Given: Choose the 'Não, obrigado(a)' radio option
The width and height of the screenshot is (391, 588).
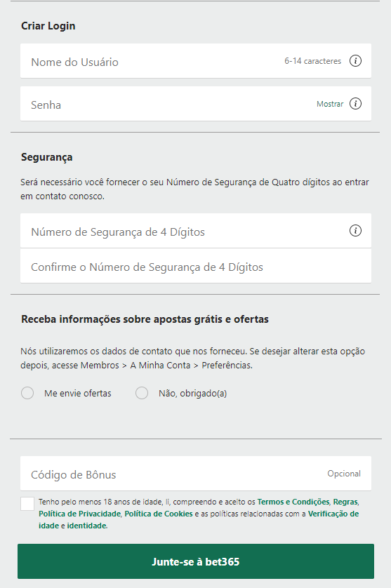Looking at the screenshot, I should [142, 393].
